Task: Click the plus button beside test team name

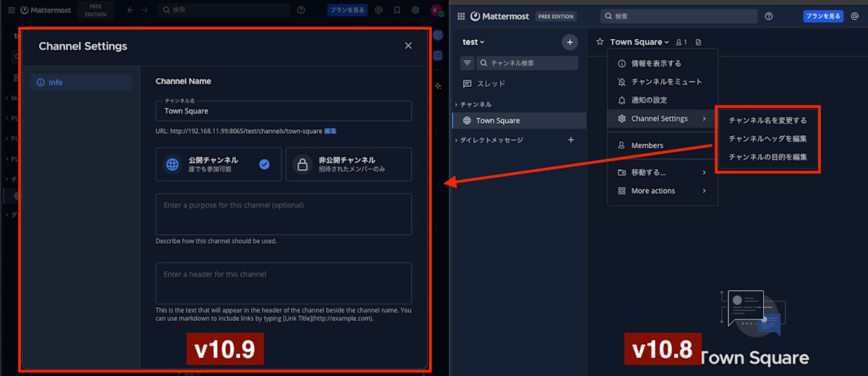Action: coord(570,42)
